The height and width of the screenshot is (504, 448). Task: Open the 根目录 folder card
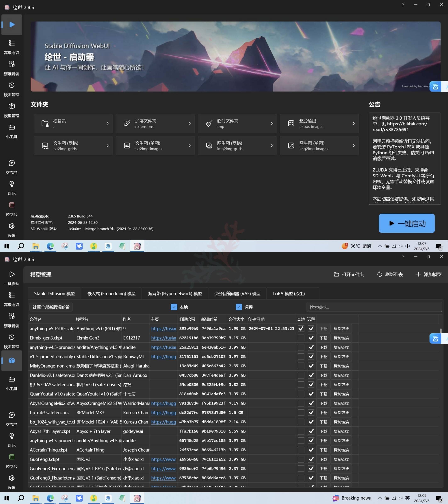tap(73, 123)
